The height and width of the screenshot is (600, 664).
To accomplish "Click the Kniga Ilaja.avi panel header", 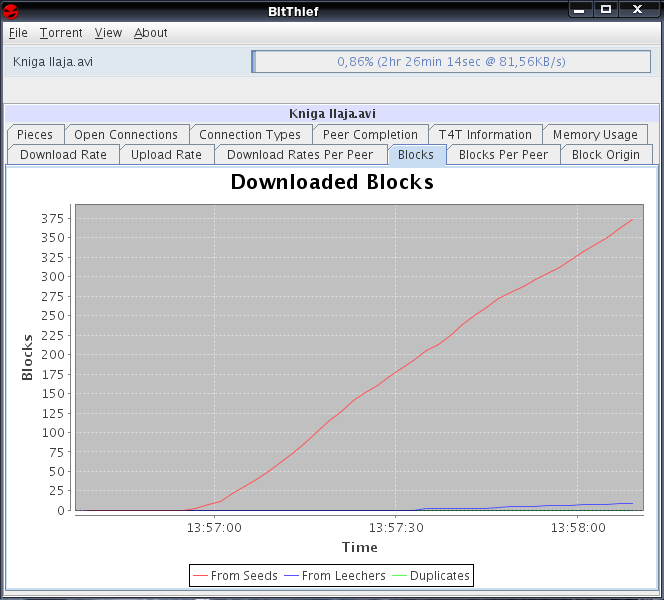I will coord(332,113).
